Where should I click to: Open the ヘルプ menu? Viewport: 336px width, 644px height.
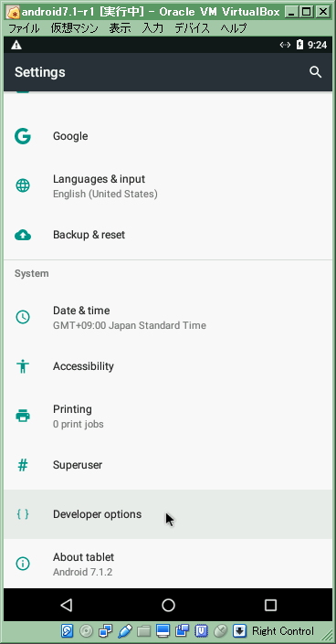pyautogui.click(x=234, y=28)
